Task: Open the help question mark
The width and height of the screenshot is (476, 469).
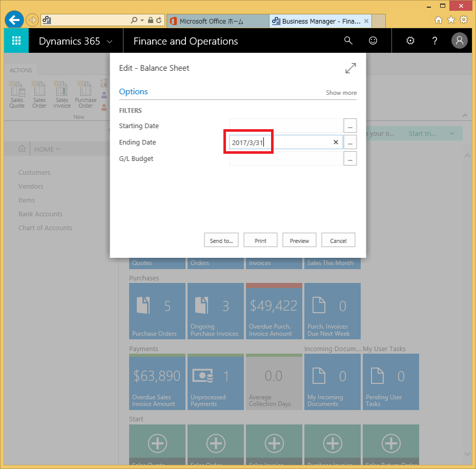Action: coord(434,40)
